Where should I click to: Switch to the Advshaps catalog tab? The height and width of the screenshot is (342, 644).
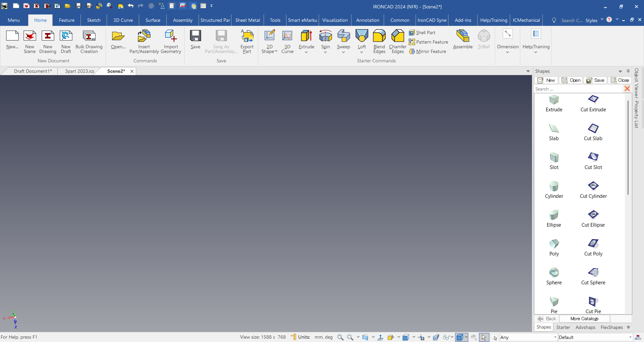pyautogui.click(x=585, y=327)
